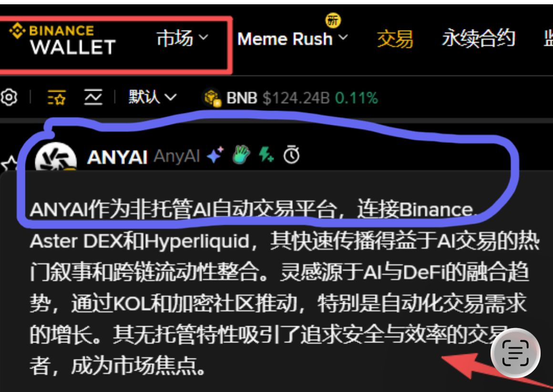Click the ANYAI token name
The height and width of the screenshot is (392, 553).
[x=117, y=157]
